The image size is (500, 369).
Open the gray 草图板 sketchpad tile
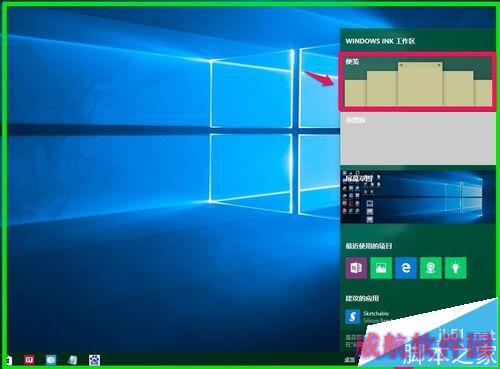coord(418,138)
